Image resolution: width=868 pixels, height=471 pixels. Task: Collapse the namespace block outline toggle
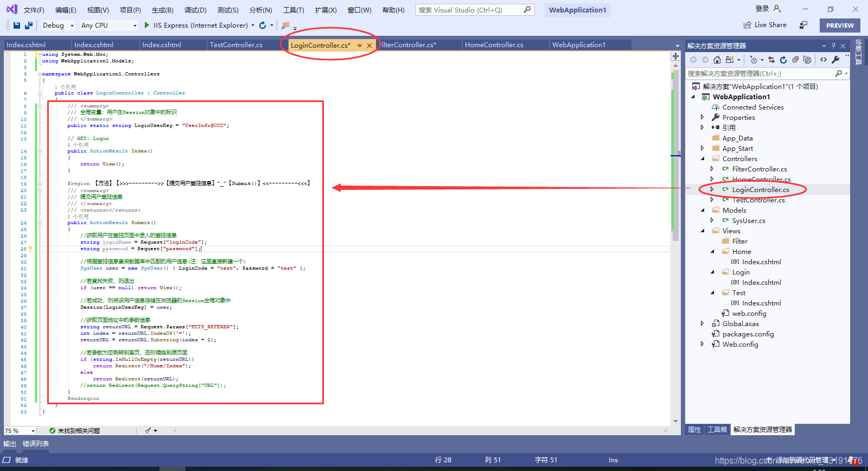coord(40,74)
